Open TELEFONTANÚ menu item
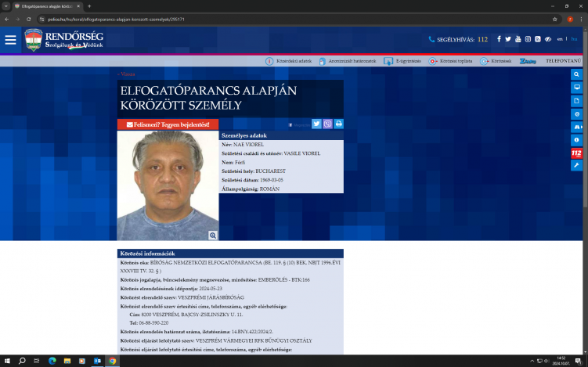 coord(563,61)
